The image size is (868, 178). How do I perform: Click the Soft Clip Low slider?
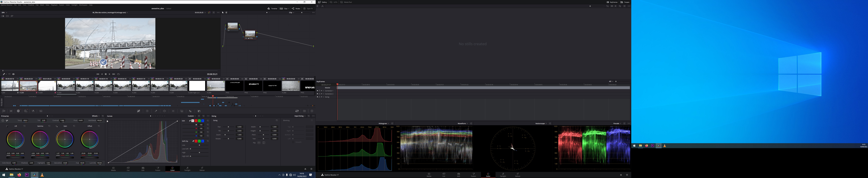click(199, 145)
